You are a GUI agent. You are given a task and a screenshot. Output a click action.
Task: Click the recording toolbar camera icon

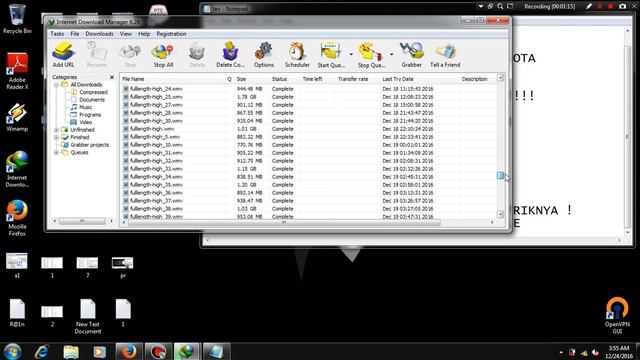622,6
